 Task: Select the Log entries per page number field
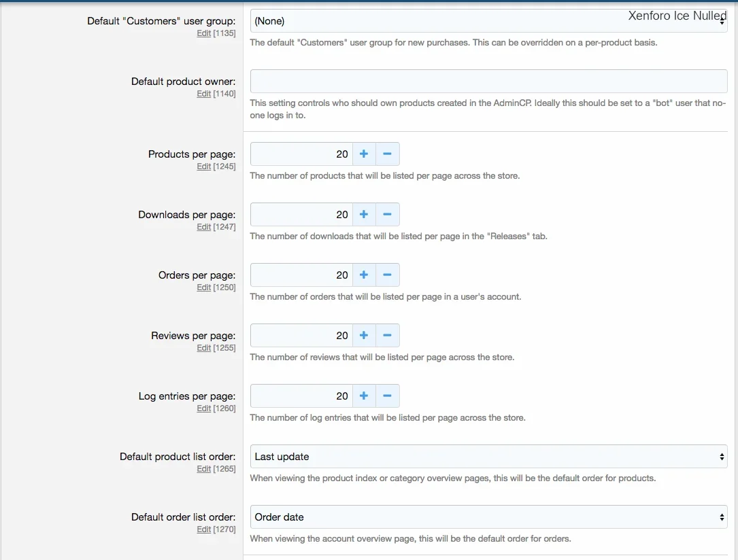(x=301, y=396)
